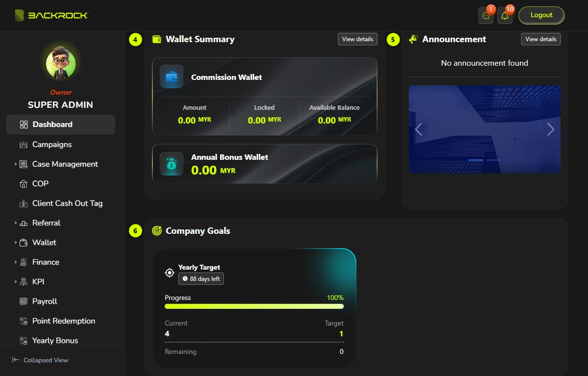Image resolution: width=588 pixels, height=376 pixels.
Task: Click the Logout button
Action: (541, 15)
